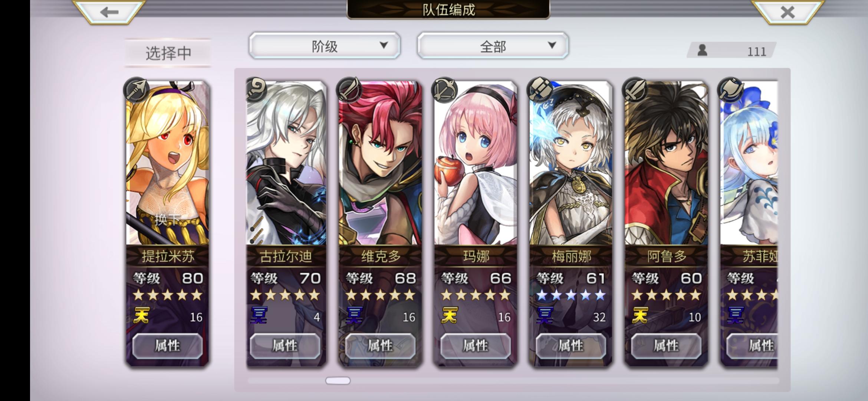Image resolution: width=868 pixels, height=401 pixels.
Task: Remove 提拉米苏 via 换下 label
Action: [x=168, y=219]
